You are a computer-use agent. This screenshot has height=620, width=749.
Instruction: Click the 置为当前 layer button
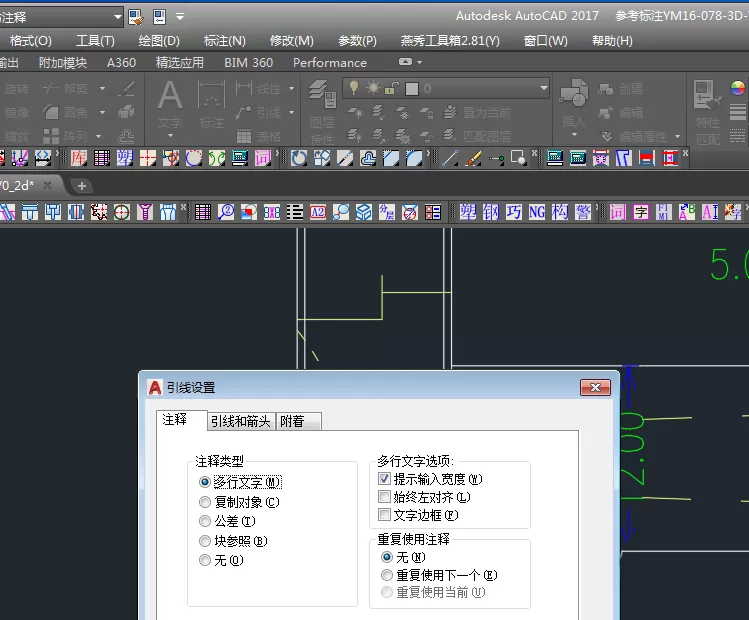[477, 113]
